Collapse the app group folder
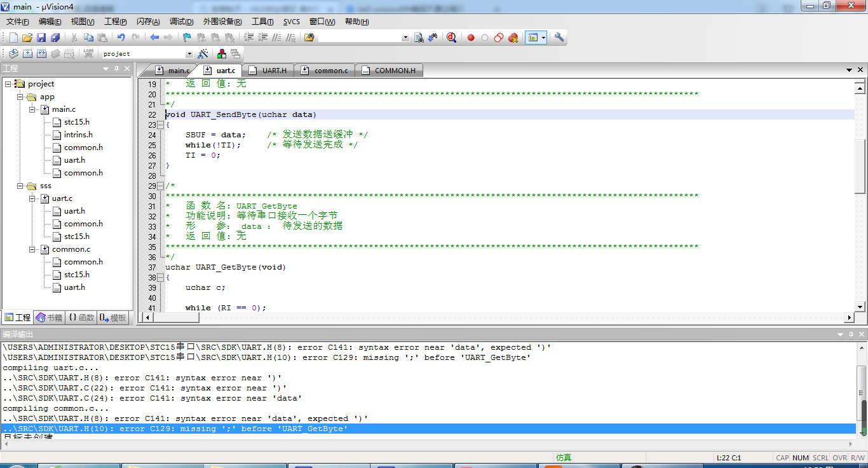Image resolution: width=868 pixels, height=468 pixels. (20, 97)
